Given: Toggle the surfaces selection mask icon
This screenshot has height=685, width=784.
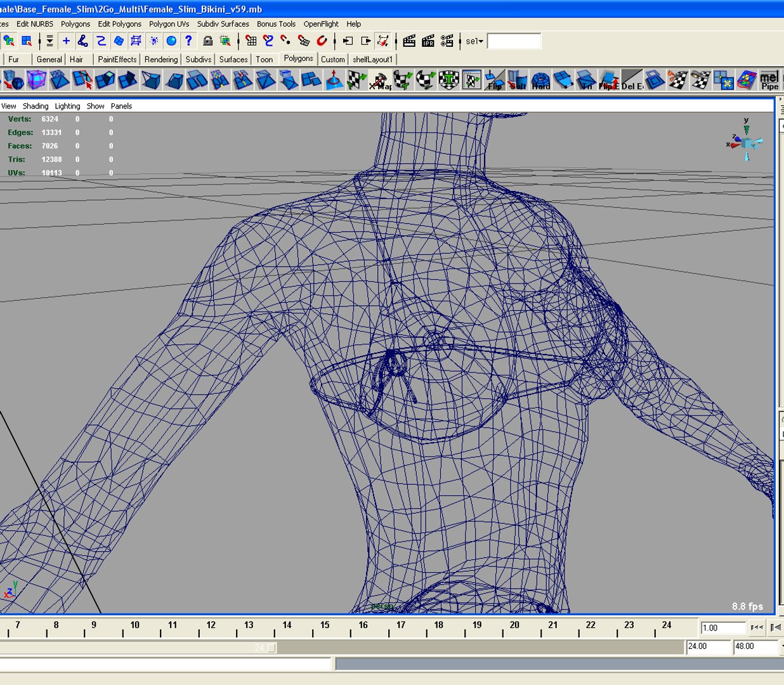Looking at the screenshot, I should coord(119,41).
